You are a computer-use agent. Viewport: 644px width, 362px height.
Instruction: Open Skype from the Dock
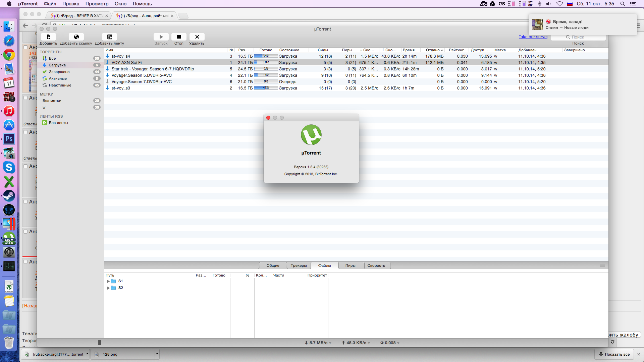click(9, 167)
